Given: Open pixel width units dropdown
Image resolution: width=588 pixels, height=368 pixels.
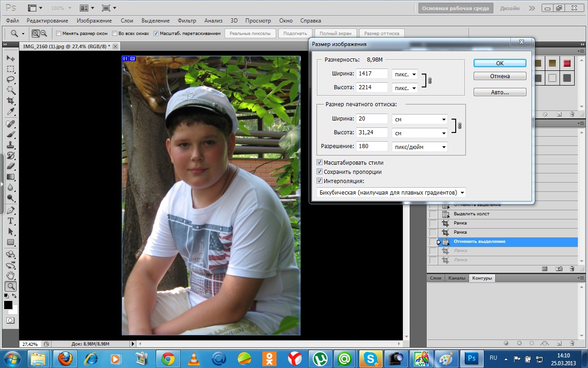Looking at the screenshot, I should tap(405, 74).
